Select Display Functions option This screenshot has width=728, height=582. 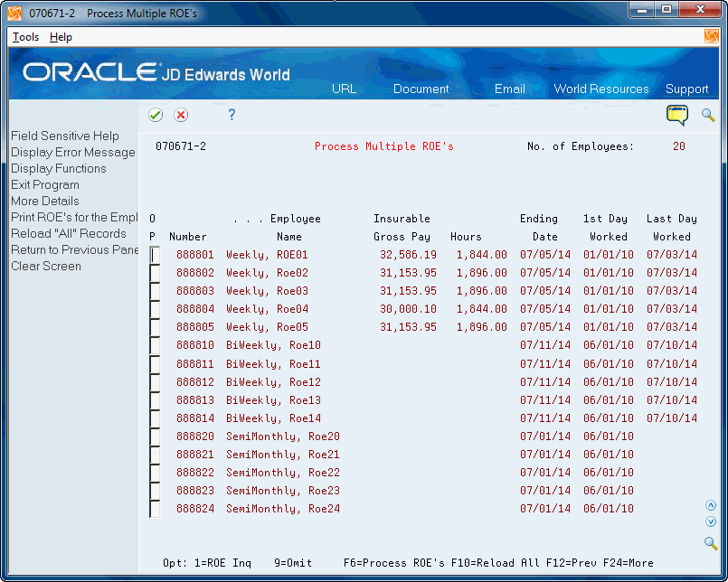59,168
